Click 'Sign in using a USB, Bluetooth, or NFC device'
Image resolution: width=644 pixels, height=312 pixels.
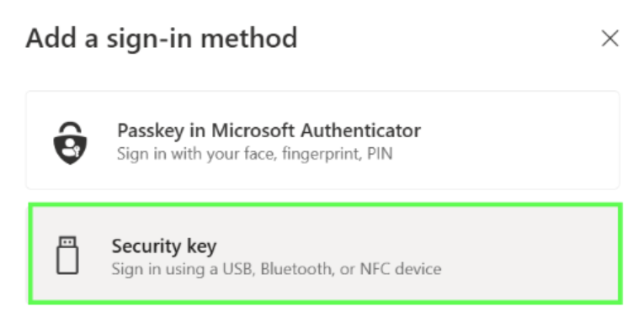click(276, 269)
